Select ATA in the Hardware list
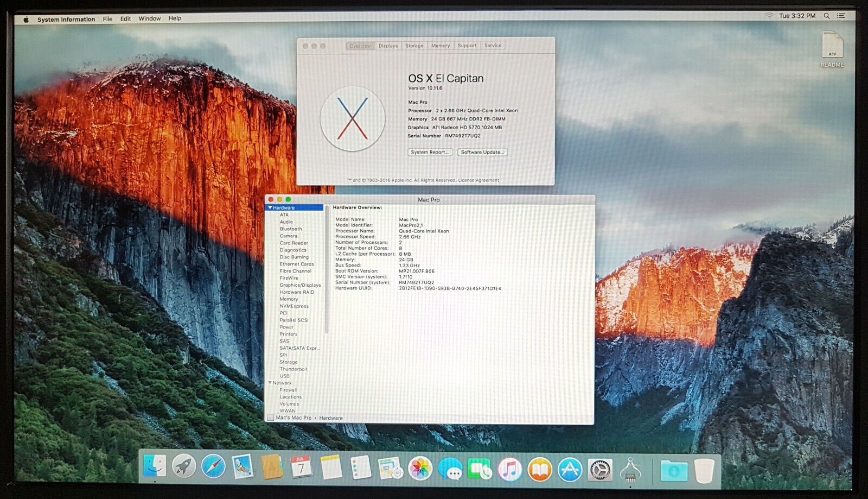Viewport: 868px width, 499px height. click(284, 215)
